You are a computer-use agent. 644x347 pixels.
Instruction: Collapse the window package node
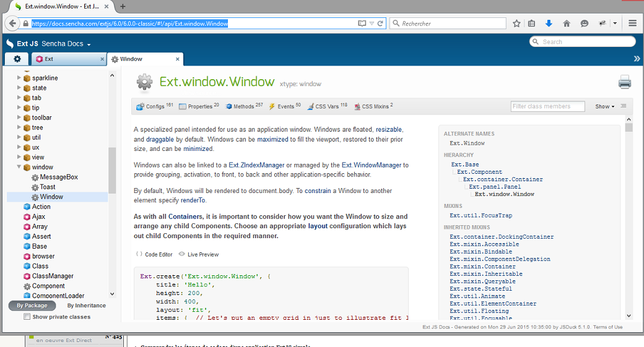tap(19, 166)
